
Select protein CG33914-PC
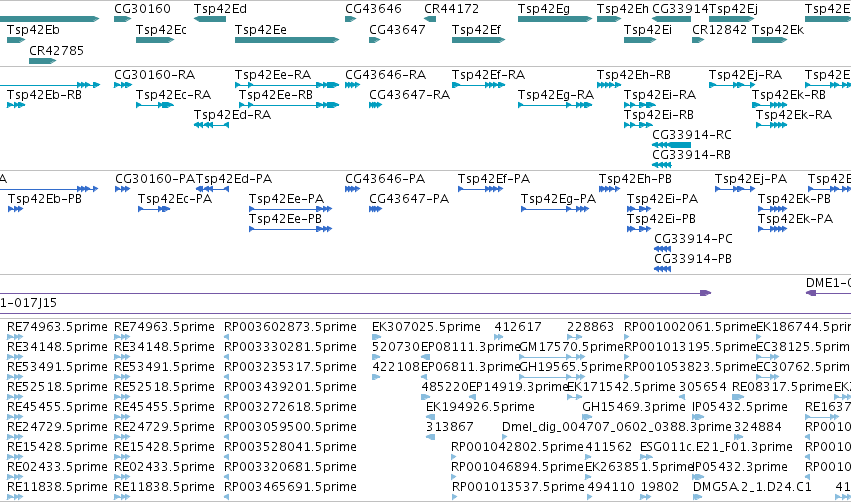point(694,239)
